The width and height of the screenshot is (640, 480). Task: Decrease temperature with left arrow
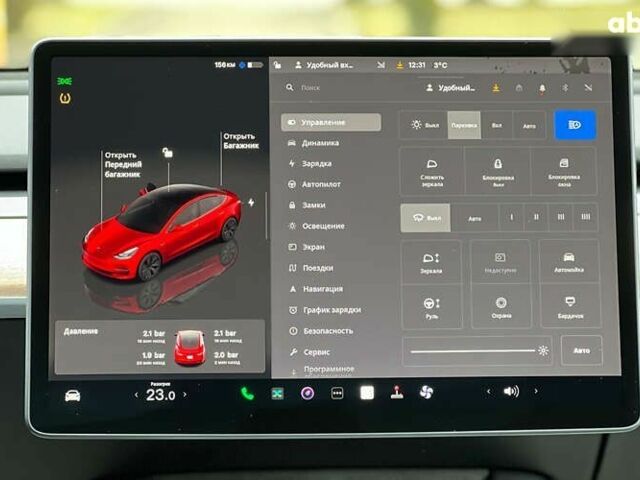coord(136,395)
